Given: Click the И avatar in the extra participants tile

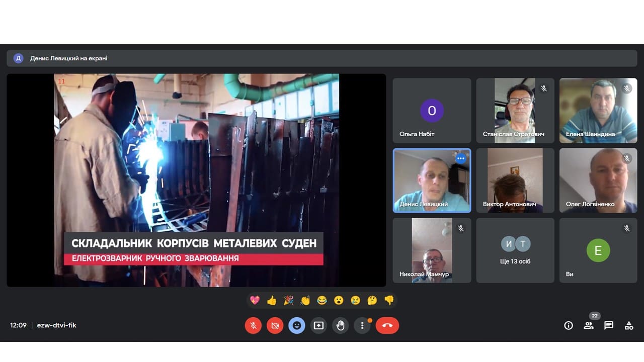Looking at the screenshot, I should [509, 244].
